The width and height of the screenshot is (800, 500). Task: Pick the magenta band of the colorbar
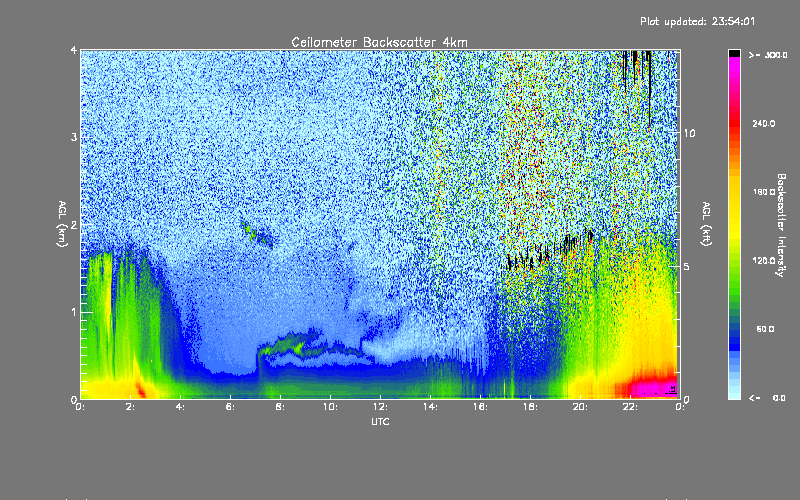734,64
